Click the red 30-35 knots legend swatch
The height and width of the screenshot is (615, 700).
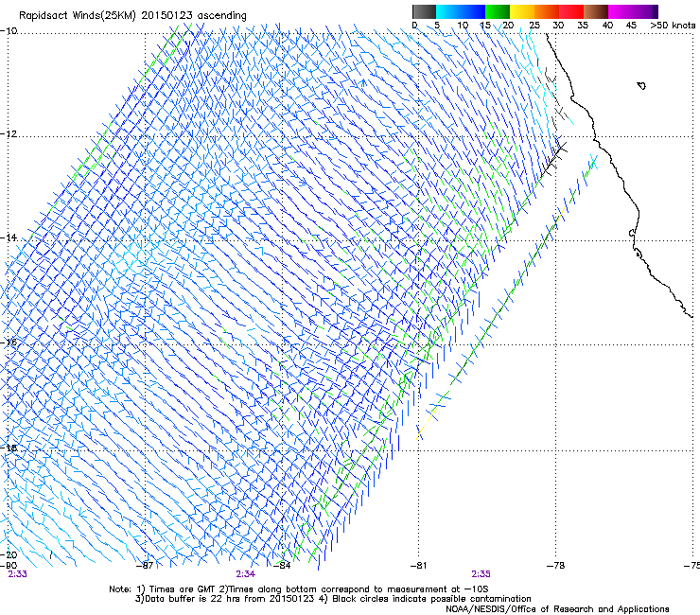[x=571, y=11]
